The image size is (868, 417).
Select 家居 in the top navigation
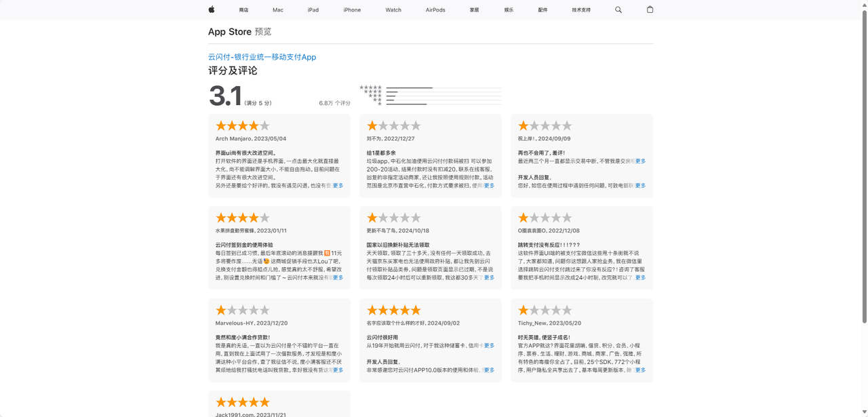pyautogui.click(x=474, y=10)
